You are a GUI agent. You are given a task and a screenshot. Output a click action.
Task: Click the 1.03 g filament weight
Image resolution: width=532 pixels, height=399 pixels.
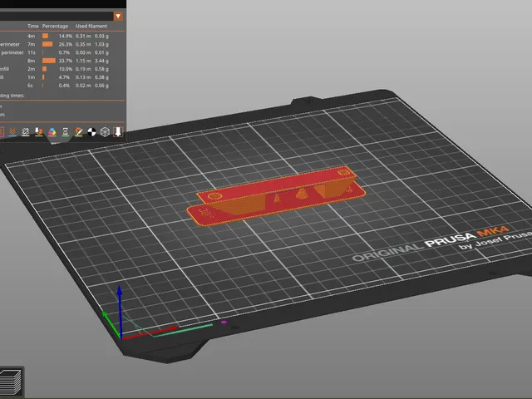coord(101,44)
